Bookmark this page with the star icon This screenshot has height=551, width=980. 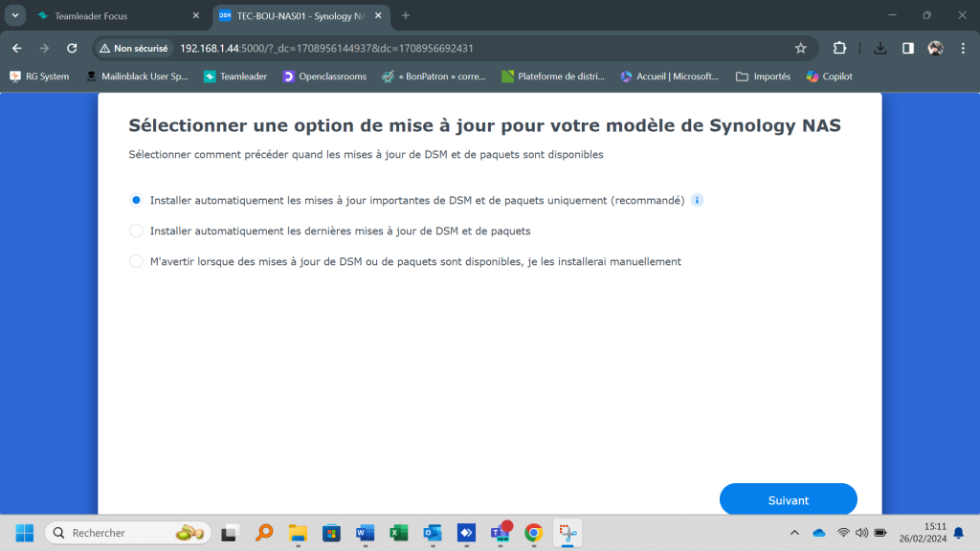click(x=800, y=48)
